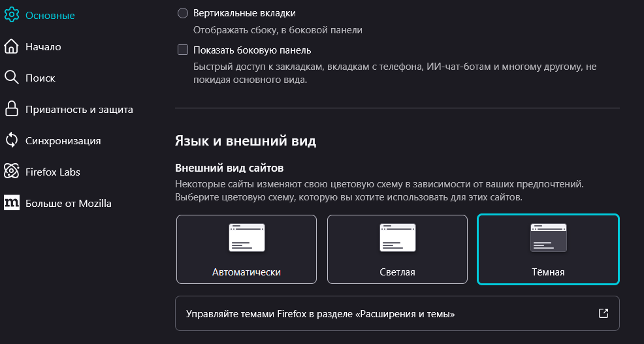Open the Больше от Mozilla page
This screenshot has height=344, width=644.
[x=68, y=203]
